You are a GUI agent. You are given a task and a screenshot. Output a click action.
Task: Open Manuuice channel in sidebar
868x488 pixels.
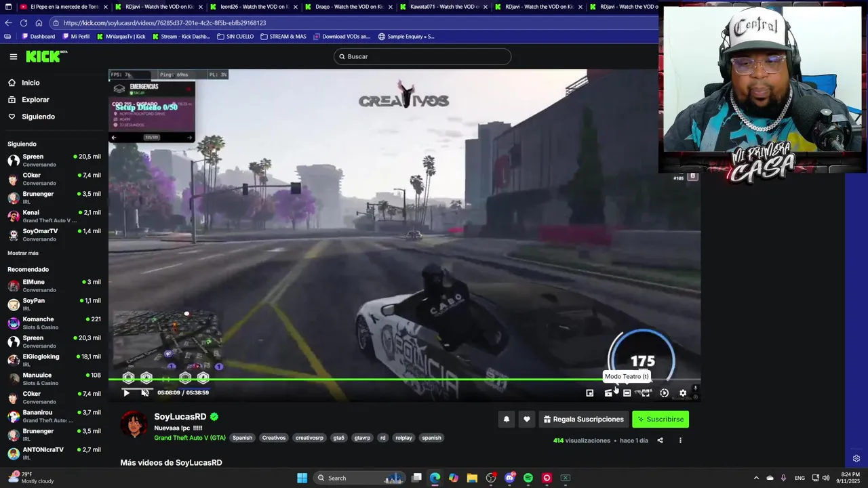[x=54, y=378]
